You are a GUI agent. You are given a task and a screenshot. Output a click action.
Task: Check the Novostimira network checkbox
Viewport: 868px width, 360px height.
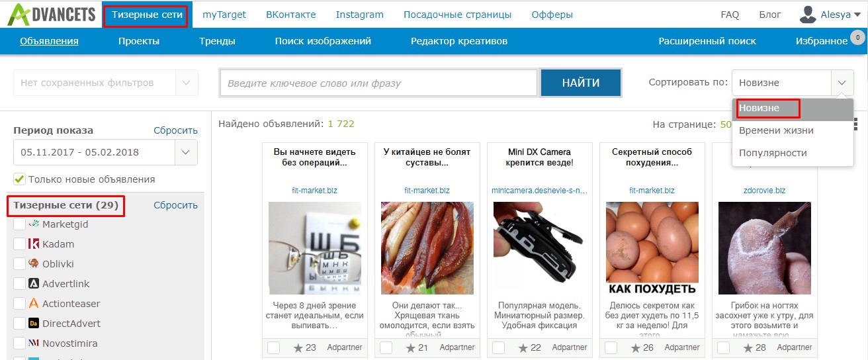tap(19, 343)
